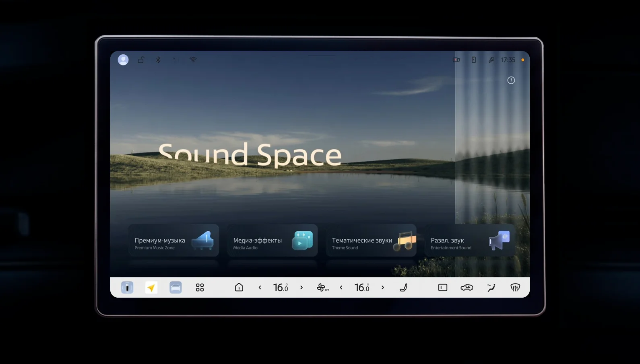
Task: Tap the driver temperature value 16.0
Action: [x=281, y=288]
